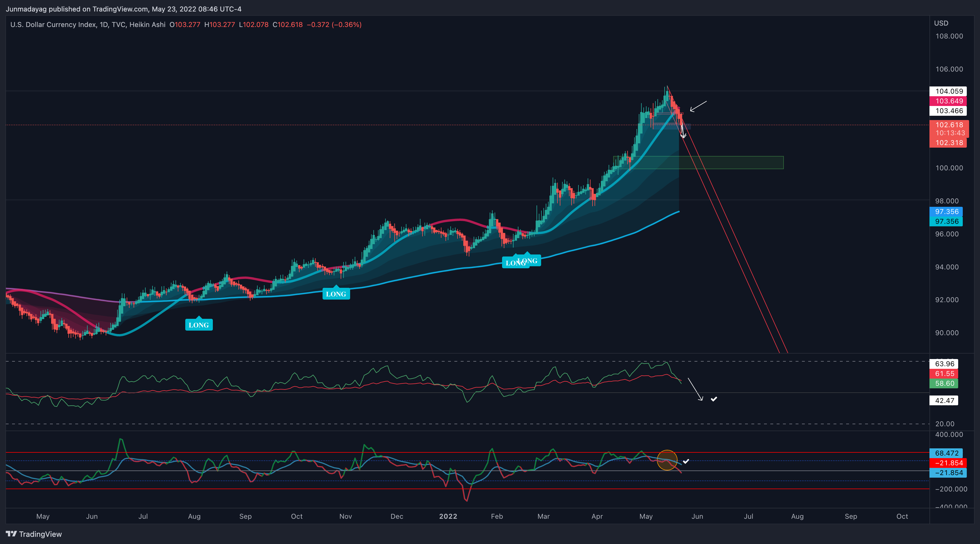Click the current price label 102.618
Image resolution: width=980 pixels, height=544 pixels.
pyautogui.click(x=949, y=125)
